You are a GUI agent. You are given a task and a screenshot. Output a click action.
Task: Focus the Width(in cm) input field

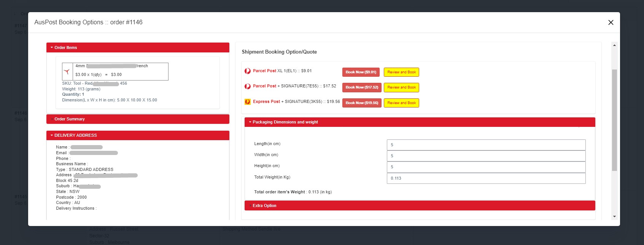click(486, 156)
